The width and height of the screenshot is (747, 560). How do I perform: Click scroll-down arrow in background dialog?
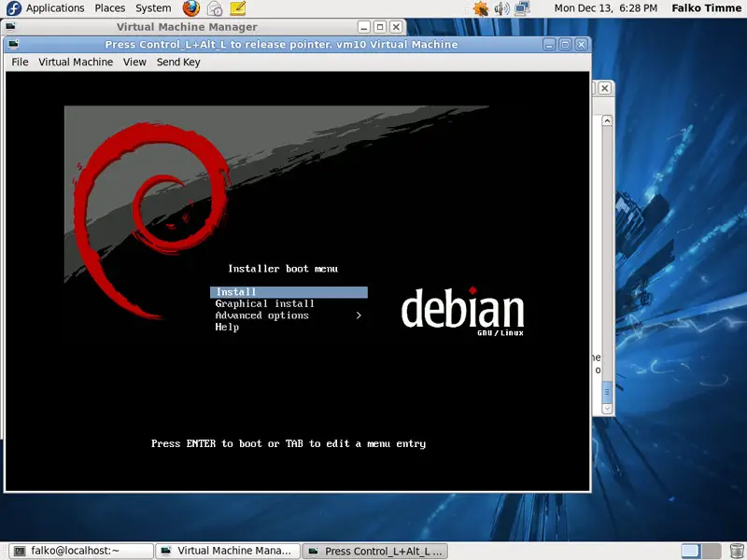607,409
